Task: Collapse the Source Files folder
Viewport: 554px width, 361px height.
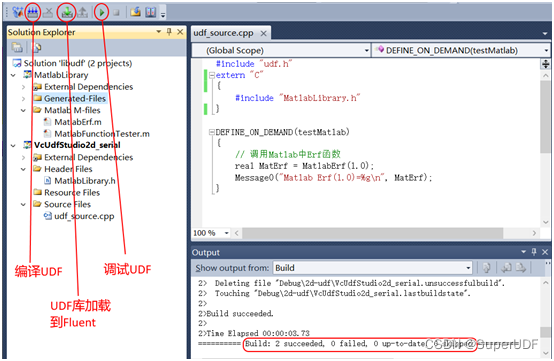Action: tap(23, 204)
